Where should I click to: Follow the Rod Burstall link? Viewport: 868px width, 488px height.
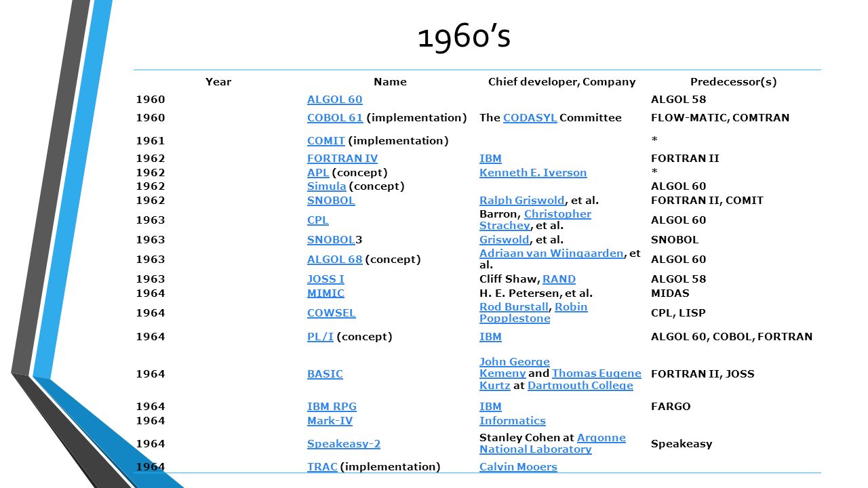(x=514, y=307)
